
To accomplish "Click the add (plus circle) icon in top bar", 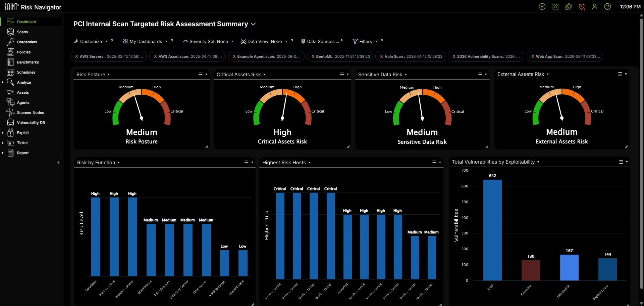I will pyautogui.click(x=542, y=7).
